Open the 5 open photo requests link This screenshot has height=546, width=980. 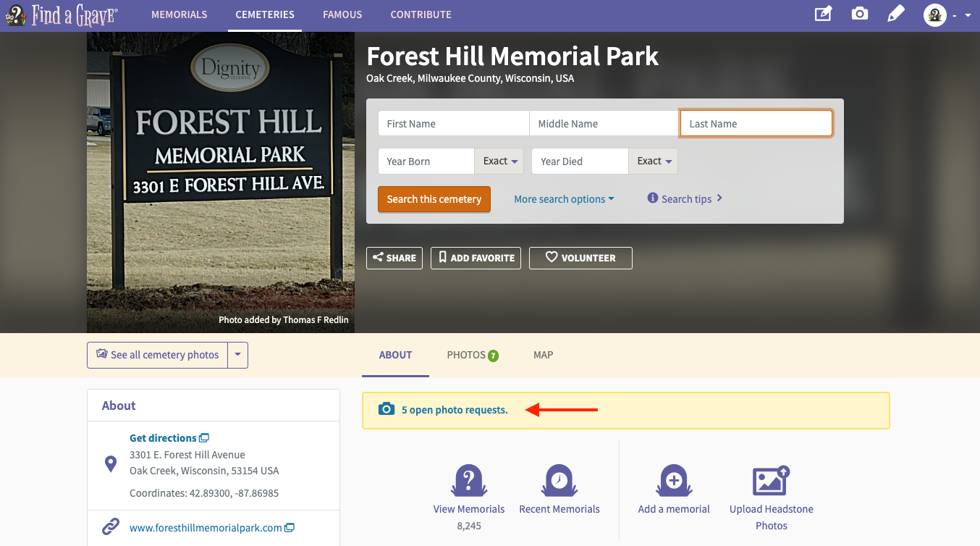(x=455, y=410)
